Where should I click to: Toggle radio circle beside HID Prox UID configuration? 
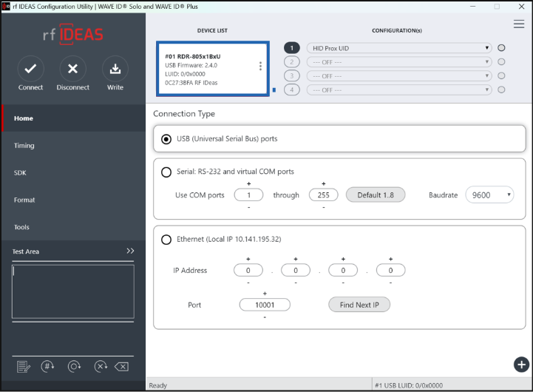[501, 48]
